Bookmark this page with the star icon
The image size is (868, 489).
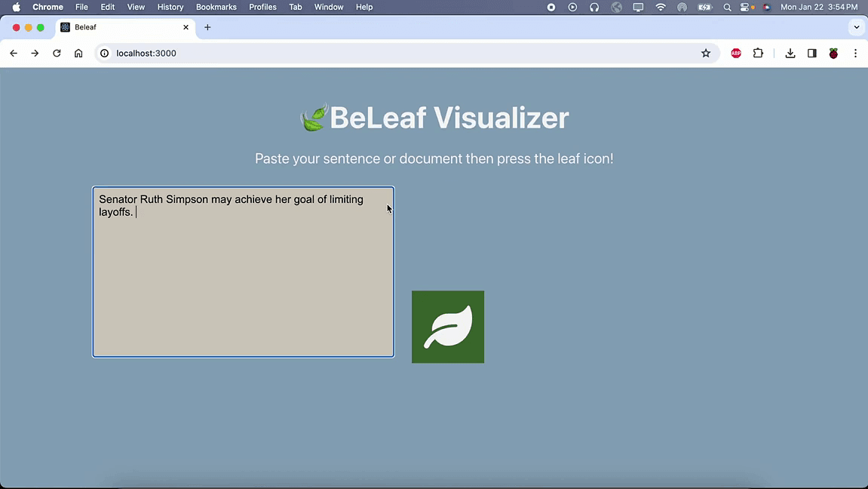[x=706, y=54]
